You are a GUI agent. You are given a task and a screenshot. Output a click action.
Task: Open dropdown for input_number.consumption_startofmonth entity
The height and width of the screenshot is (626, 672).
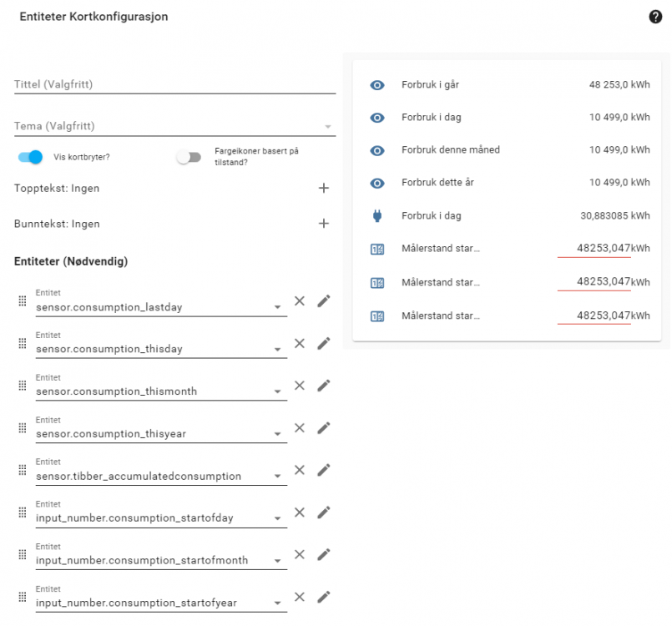277,562
